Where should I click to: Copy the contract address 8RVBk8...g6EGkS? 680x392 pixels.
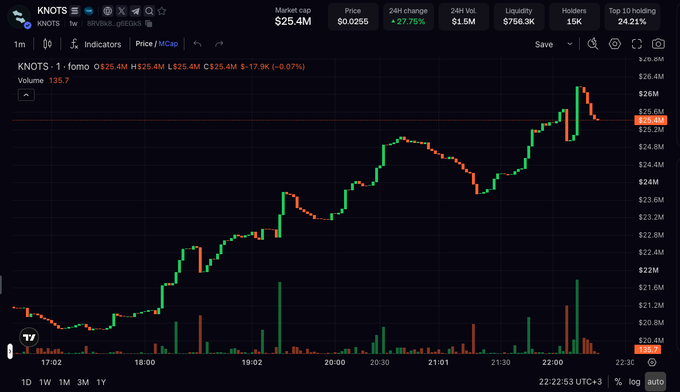(x=149, y=23)
